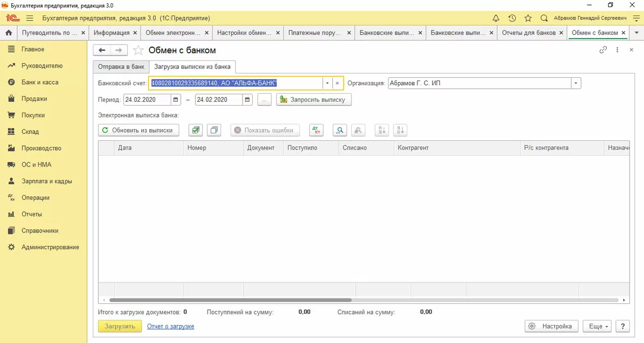Click Обновить из выписки button
This screenshot has height=343, width=644.
(x=138, y=130)
